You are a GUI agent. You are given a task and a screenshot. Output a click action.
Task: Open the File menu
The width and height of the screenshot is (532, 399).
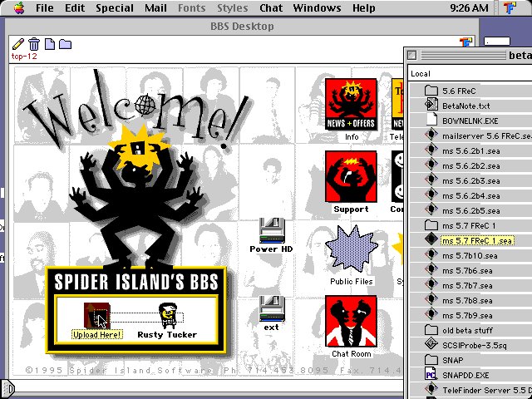(x=44, y=7)
